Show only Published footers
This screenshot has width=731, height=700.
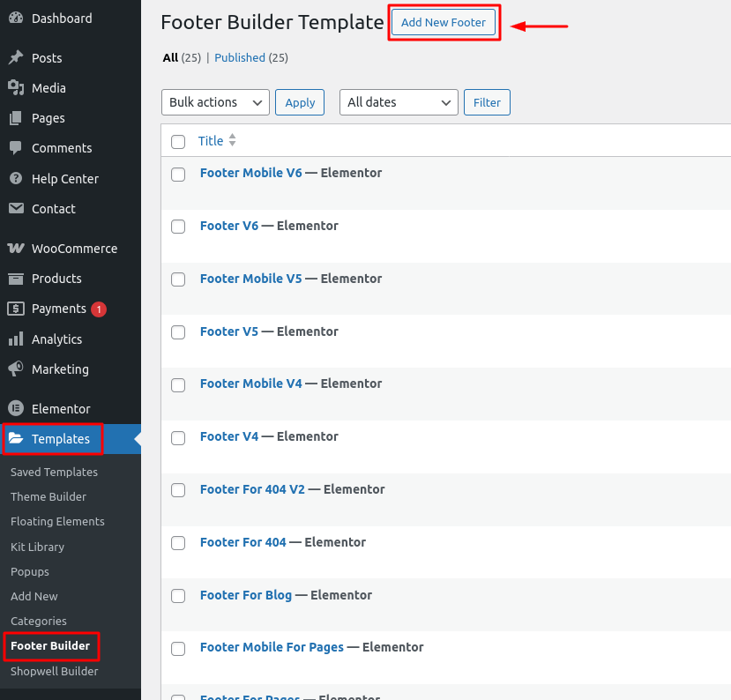(240, 58)
